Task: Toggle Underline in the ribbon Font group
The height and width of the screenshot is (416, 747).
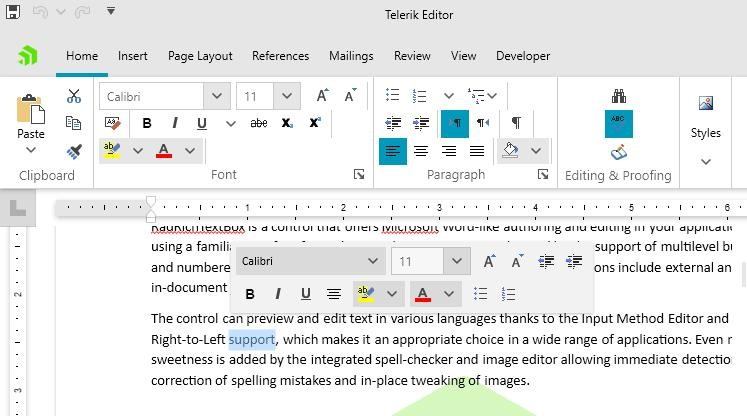Action: pos(202,123)
